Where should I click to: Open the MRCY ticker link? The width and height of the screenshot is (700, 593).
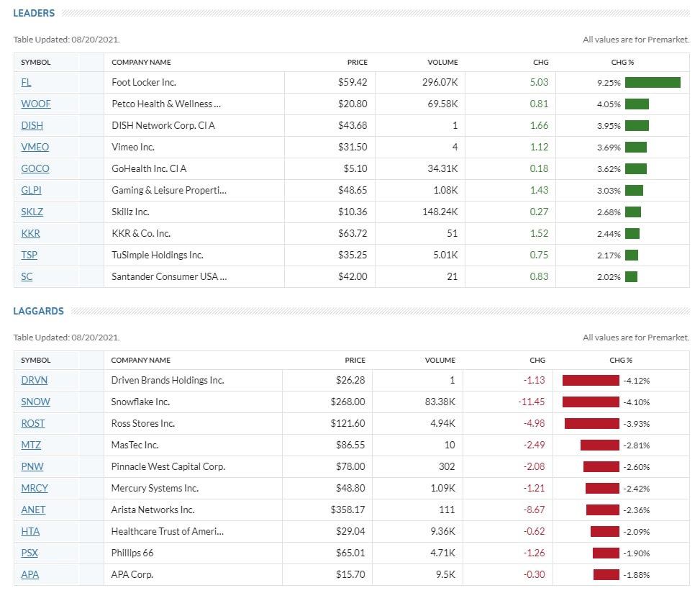(x=35, y=488)
